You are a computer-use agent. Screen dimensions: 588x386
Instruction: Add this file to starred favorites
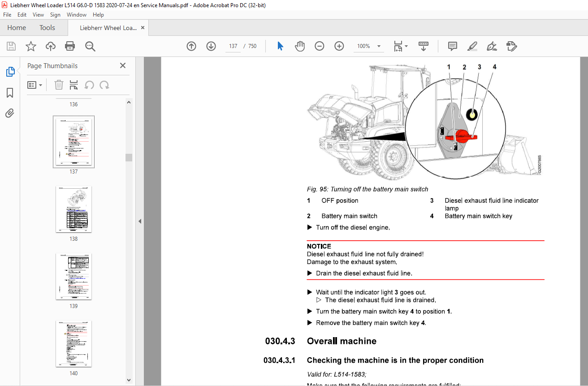coord(31,46)
